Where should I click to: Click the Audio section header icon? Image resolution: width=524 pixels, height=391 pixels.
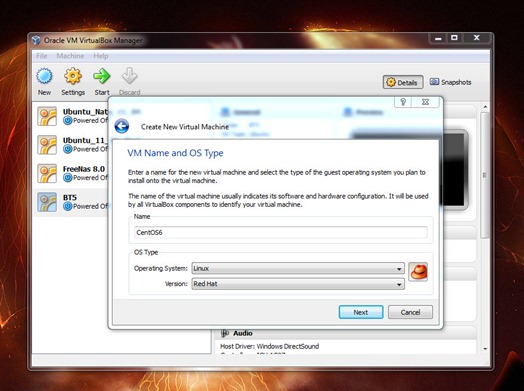click(225, 333)
